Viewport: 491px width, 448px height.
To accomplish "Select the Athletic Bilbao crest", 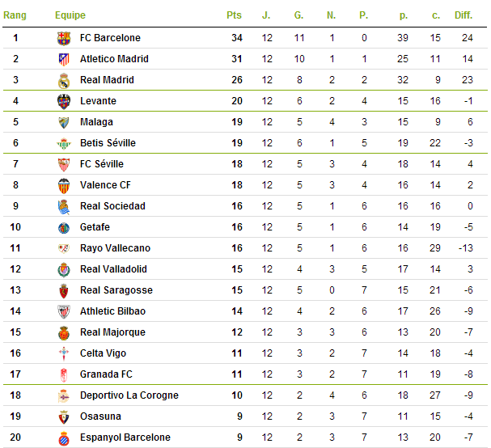I will (64, 312).
